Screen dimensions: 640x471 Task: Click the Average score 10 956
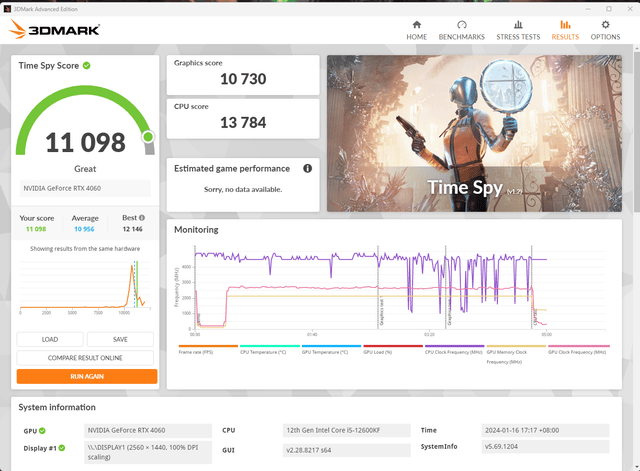tap(84, 229)
